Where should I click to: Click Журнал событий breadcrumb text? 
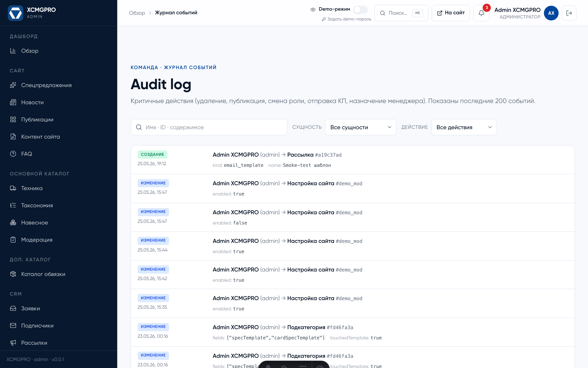pos(176,13)
